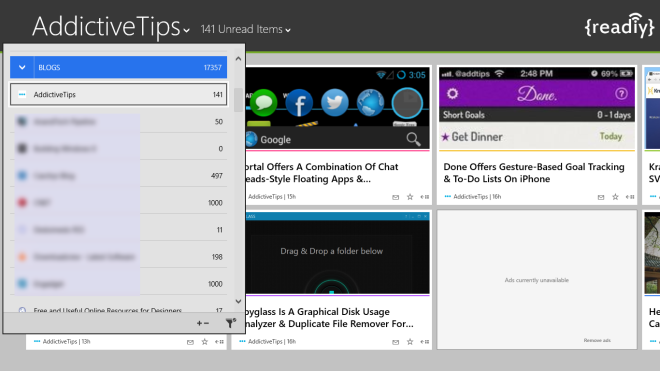Select the blurred feed row showing 50 unread
The image size is (660, 371).
(x=118, y=122)
